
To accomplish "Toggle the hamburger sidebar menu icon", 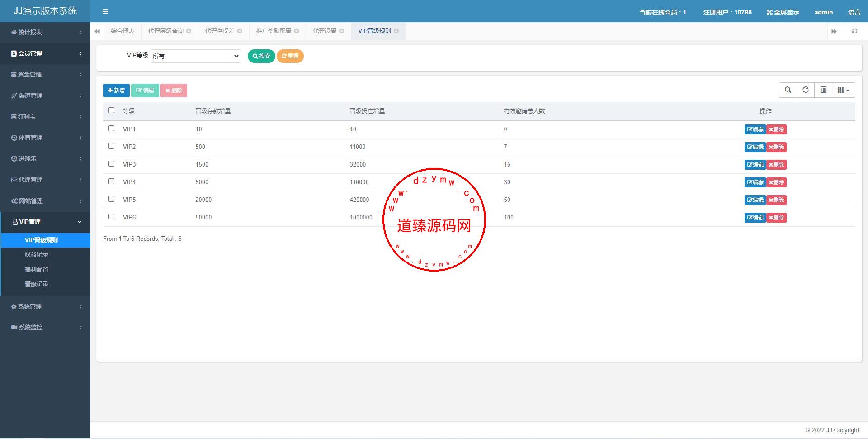I will [x=105, y=11].
